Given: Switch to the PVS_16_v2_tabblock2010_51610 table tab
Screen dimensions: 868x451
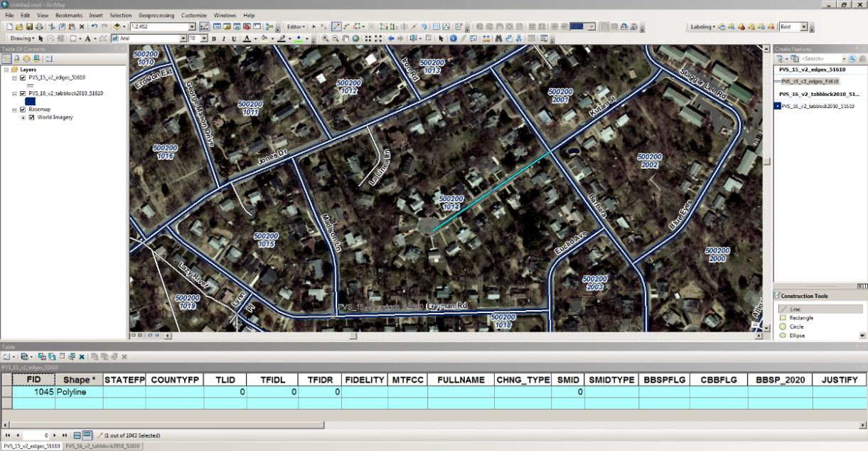Looking at the screenshot, I should [x=102, y=446].
